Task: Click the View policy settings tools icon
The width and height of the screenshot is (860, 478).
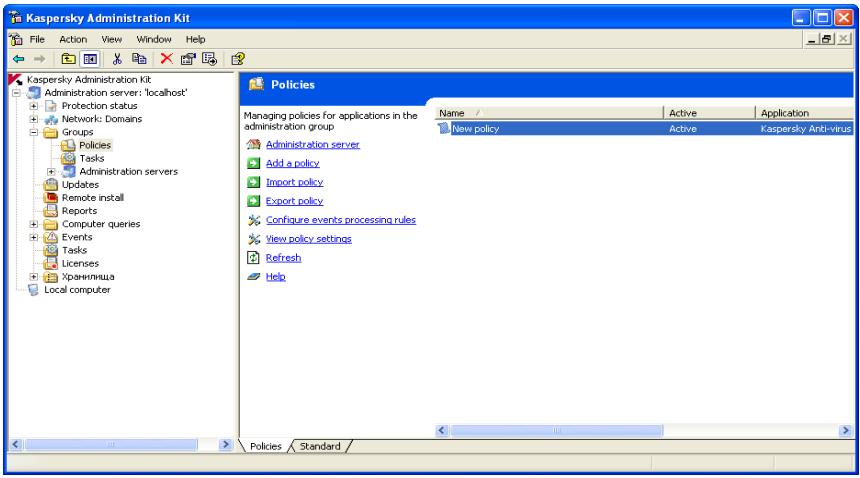Action: tap(254, 239)
